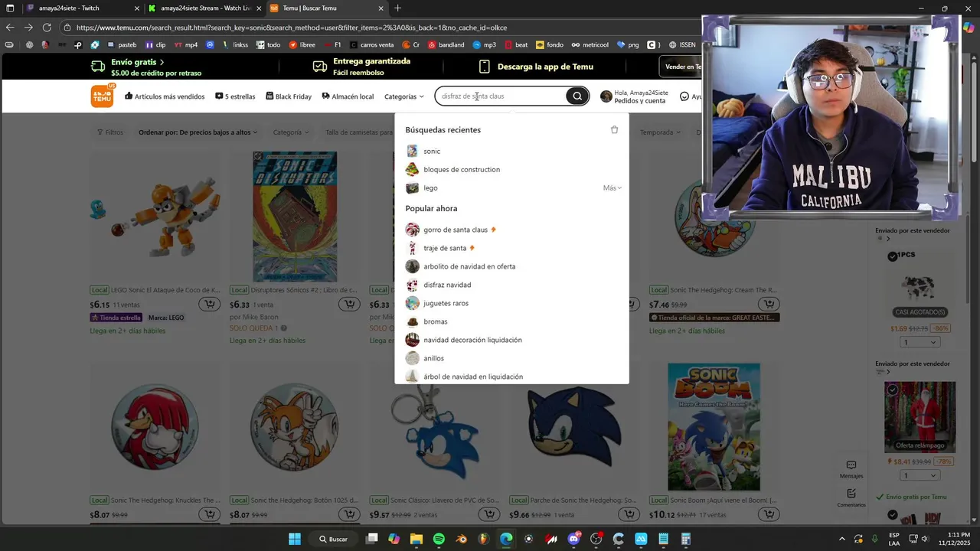Open metricool bookmark

[x=590, y=44]
